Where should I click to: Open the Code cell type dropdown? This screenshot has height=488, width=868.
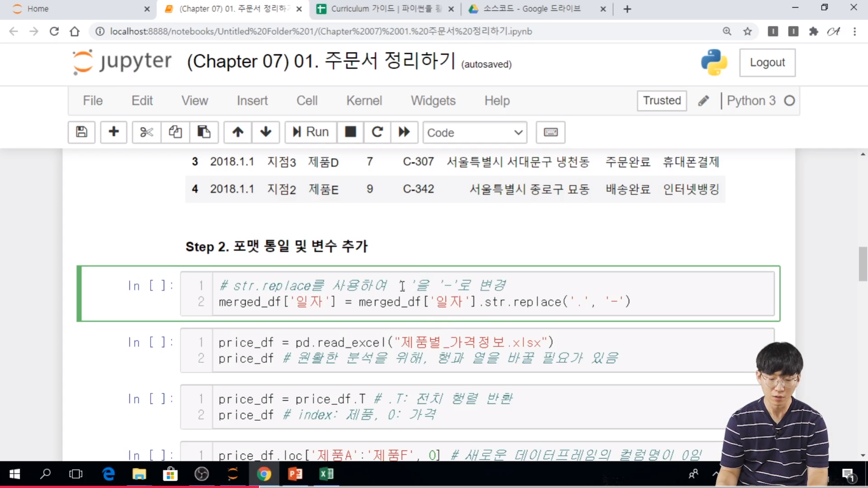(x=475, y=132)
